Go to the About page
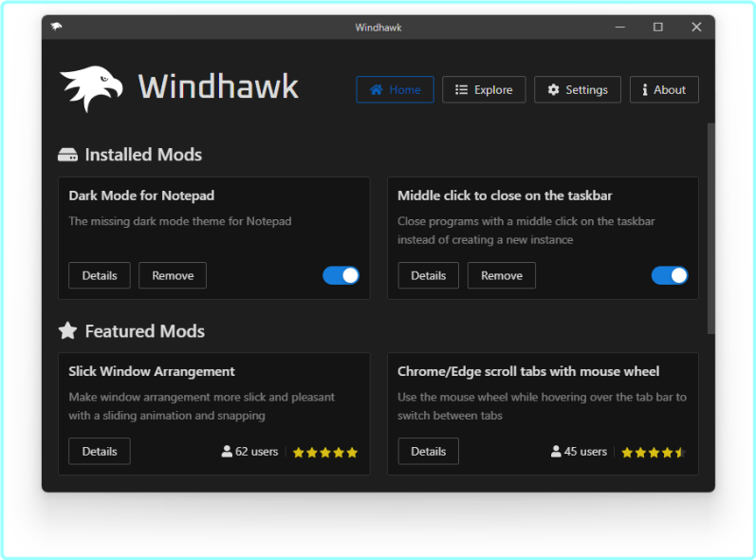756x560 pixels. pos(664,90)
